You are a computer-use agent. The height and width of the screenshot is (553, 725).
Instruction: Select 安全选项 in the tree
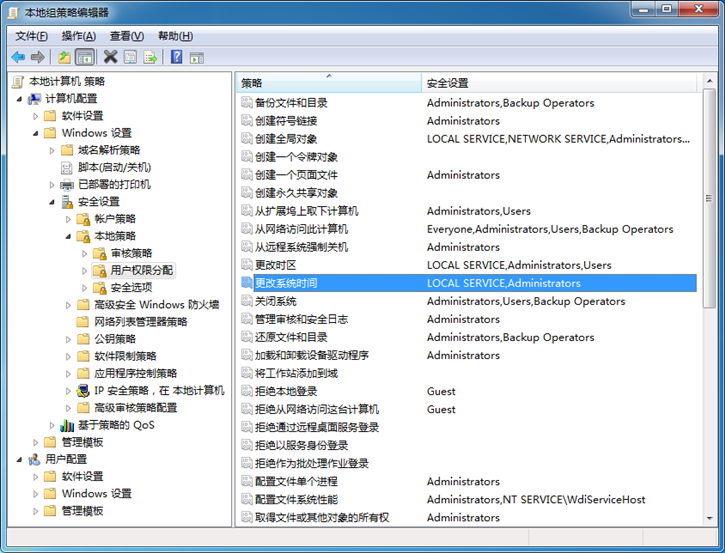[131, 288]
